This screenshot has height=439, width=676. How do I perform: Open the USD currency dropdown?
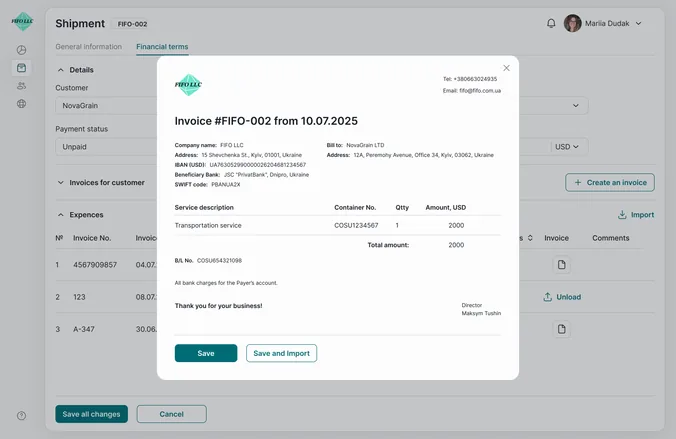(566, 147)
